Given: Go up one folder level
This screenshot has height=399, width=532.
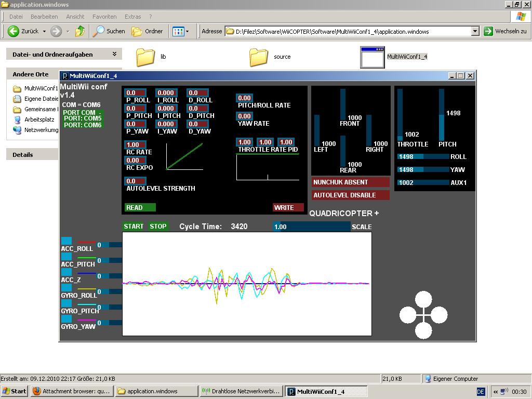Looking at the screenshot, I should (x=80, y=31).
